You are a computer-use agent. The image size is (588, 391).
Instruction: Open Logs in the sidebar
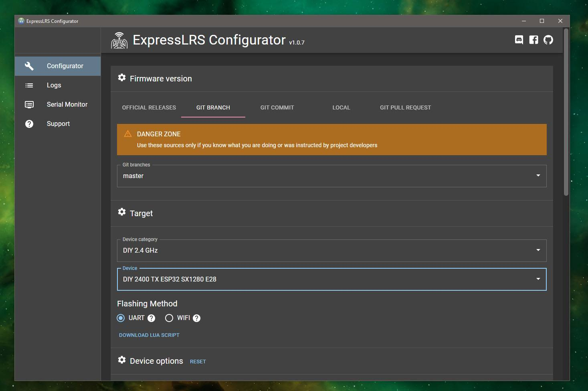click(x=58, y=85)
